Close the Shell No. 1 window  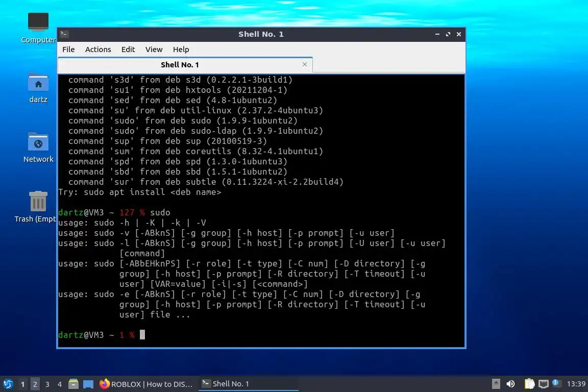(459, 34)
